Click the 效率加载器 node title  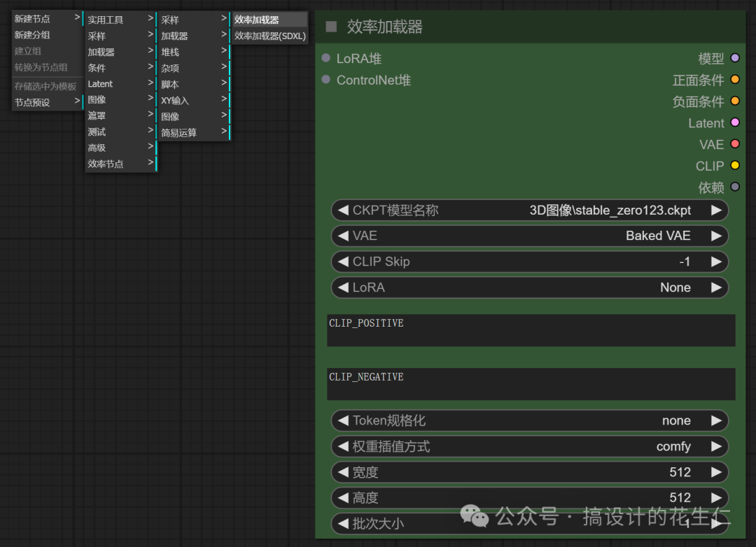point(385,27)
